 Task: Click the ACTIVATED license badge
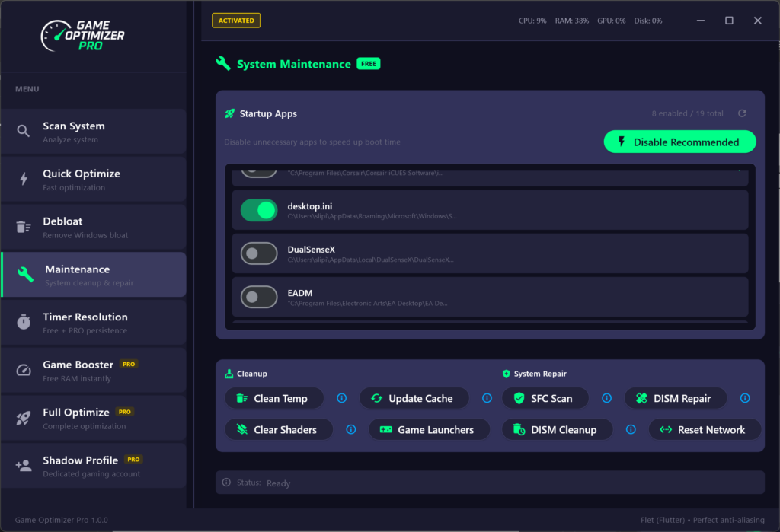point(236,21)
